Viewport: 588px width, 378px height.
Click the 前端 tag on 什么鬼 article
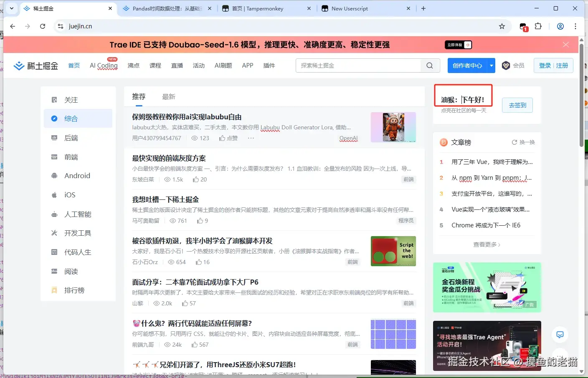(x=353, y=345)
